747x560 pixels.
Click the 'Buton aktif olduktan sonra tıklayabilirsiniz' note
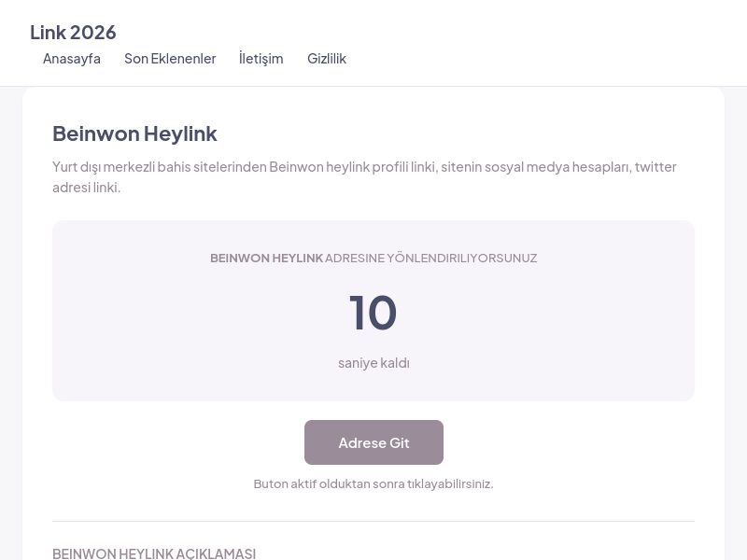(373, 483)
